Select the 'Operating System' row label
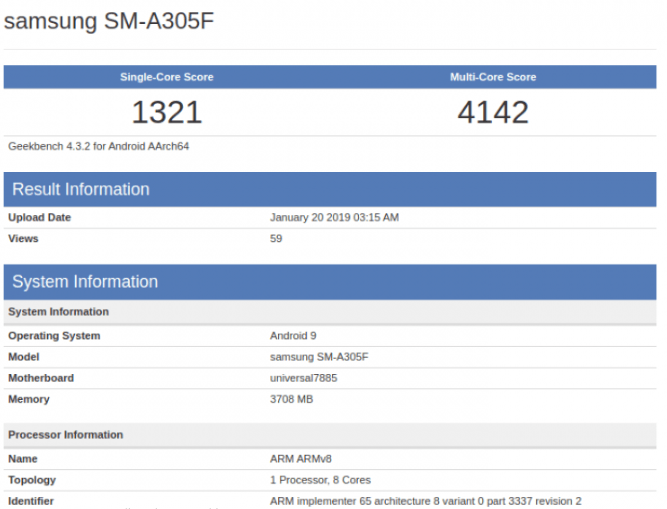The image size is (667, 509). coord(54,336)
